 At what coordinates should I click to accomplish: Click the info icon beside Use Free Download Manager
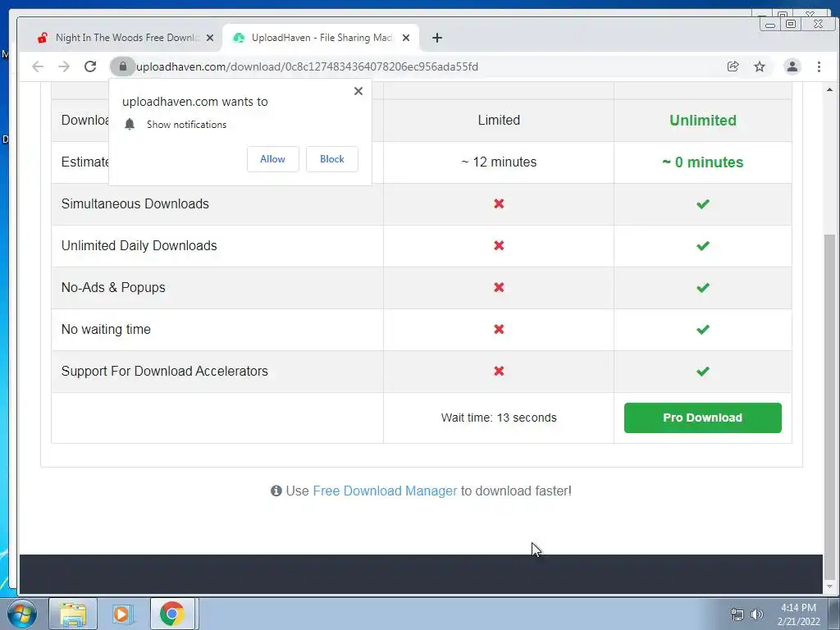click(x=276, y=491)
